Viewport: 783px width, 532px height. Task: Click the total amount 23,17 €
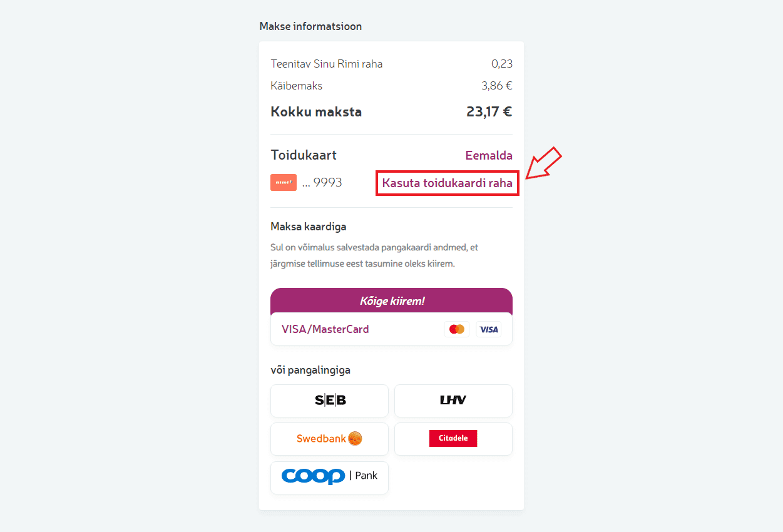click(x=489, y=112)
